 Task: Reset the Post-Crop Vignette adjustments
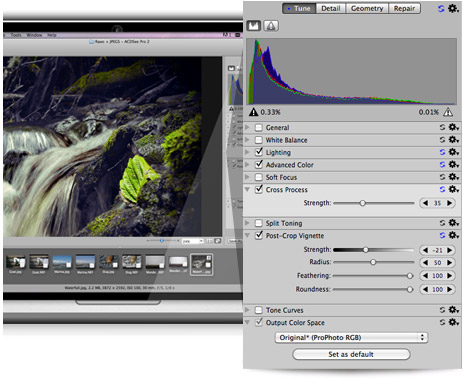pyautogui.click(x=442, y=235)
